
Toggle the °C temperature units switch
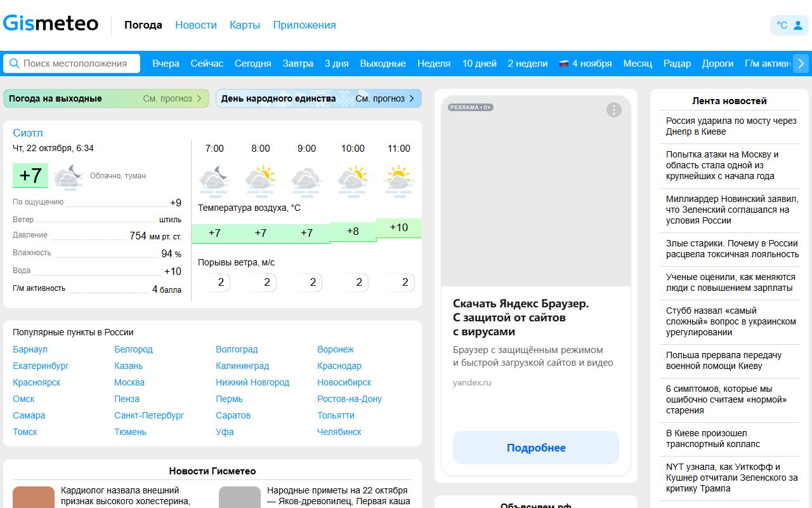tap(782, 25)
